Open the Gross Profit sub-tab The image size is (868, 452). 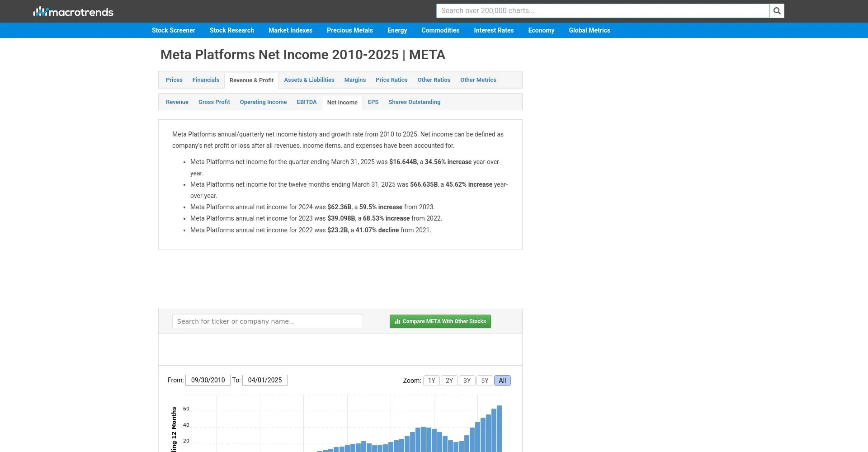click(x=214, y=102)
